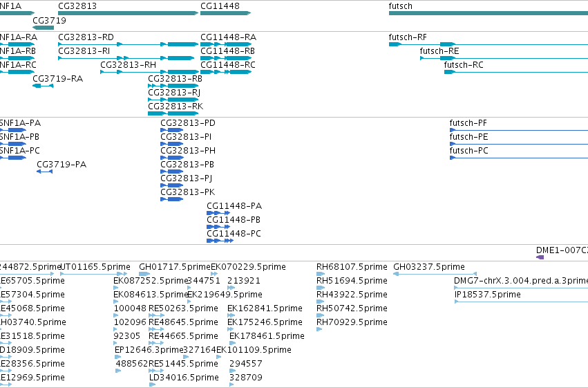Select the CG11448-PB protein

click(218, 227)
